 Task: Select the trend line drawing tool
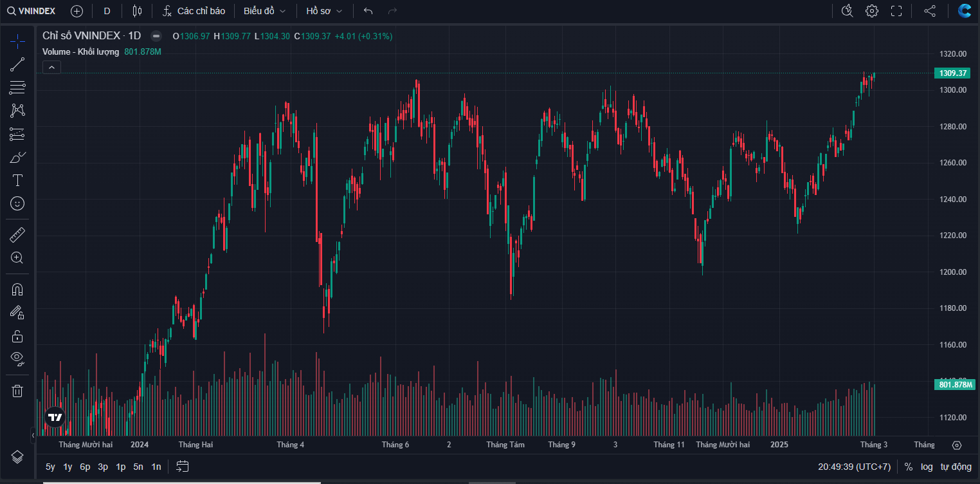(x=17, y=64)
